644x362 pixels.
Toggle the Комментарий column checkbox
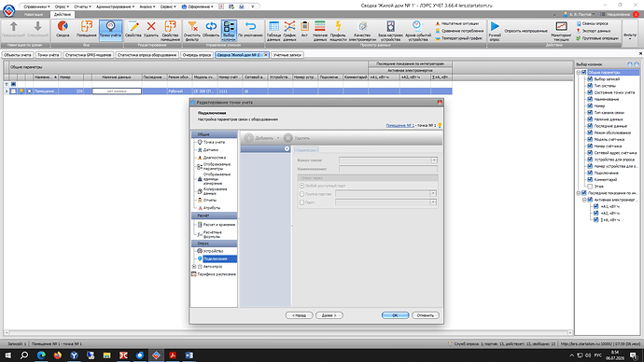point(590,179)
